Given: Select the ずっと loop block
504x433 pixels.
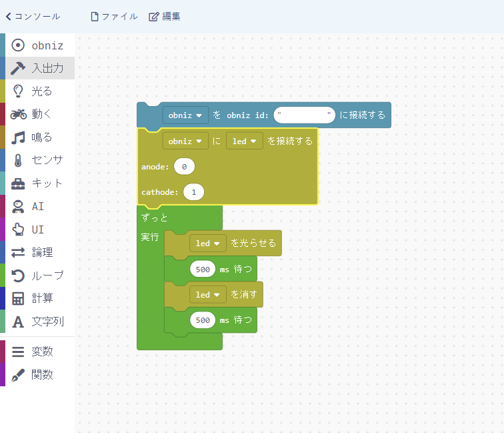Looking at the screenshot, I should pyautogui.click(x=154, y=218).
